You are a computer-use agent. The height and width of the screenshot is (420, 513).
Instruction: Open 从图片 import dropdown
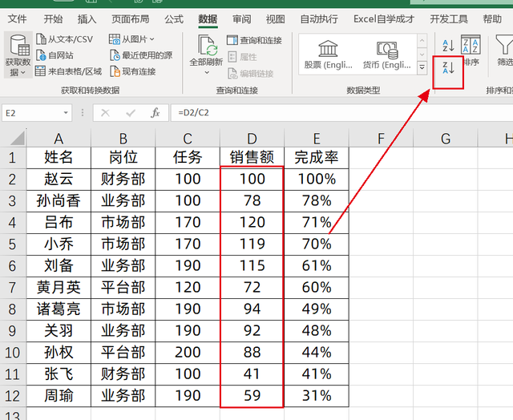tap(131, 39)
